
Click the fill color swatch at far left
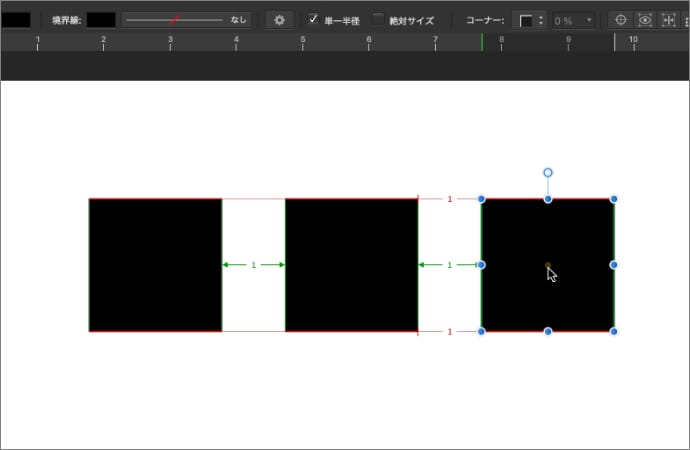(x=15, y=20)
